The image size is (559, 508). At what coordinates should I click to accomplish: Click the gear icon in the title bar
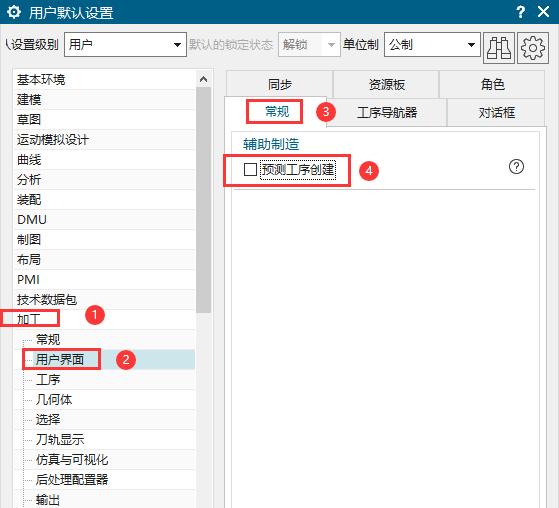click(x=14, y=12)
